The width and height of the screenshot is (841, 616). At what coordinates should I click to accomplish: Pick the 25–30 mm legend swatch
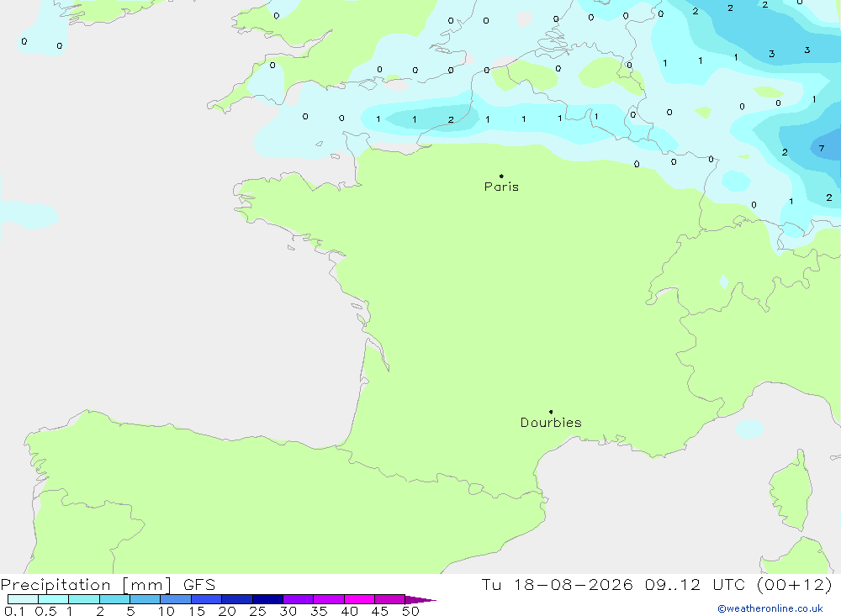[267, 599]
